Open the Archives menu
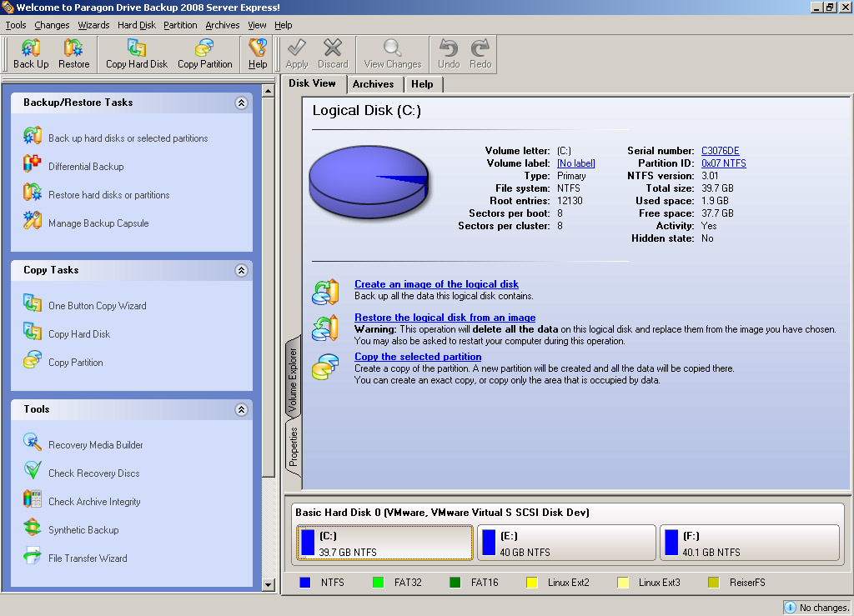Image resolution: width=854 pixels, height=616 pixels. [222, 25]
